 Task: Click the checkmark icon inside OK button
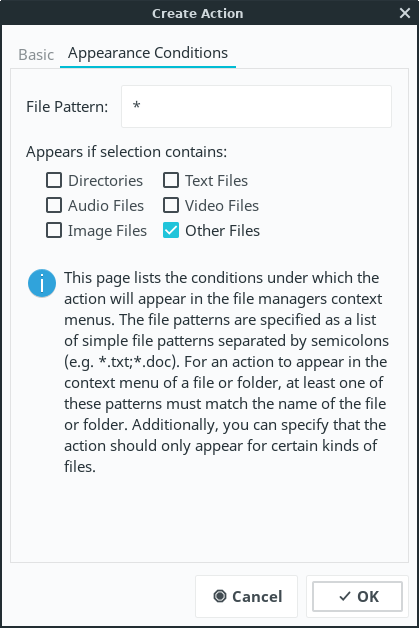coord(345,596)
